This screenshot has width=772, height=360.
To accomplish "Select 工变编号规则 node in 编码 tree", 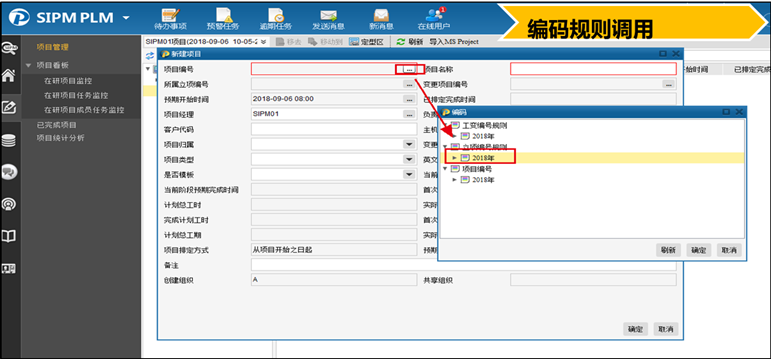I will pos(484,126).
